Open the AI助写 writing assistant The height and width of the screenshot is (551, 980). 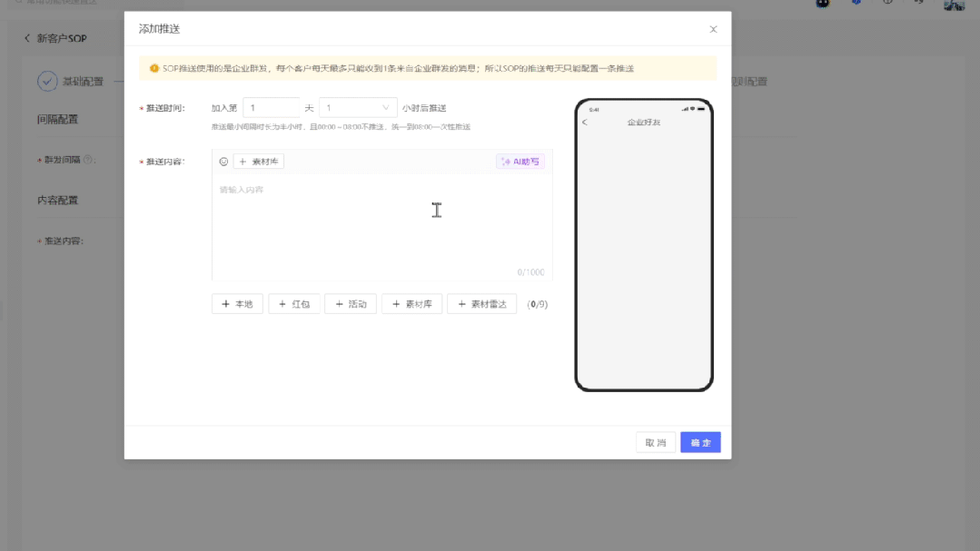pyautogui.click(x=519, y=161)
